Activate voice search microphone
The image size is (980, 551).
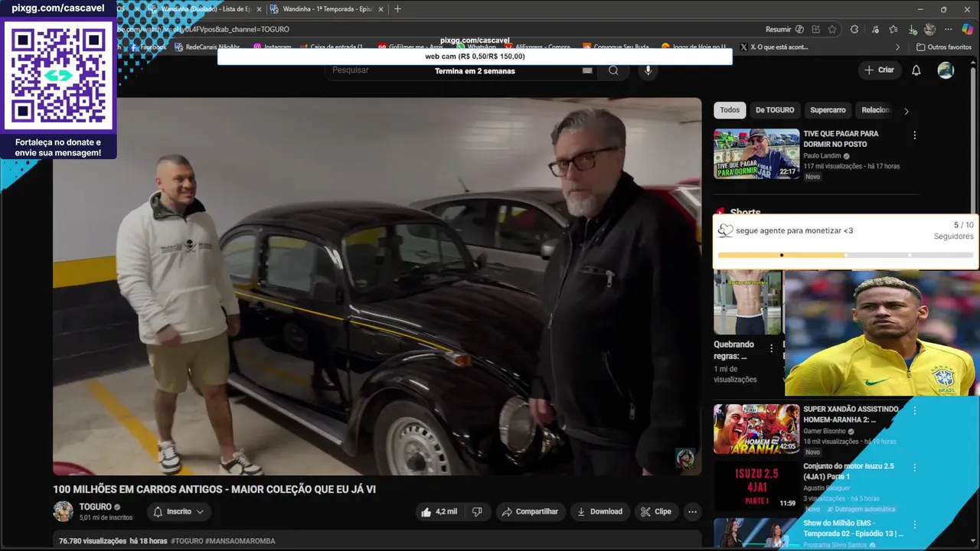pos(648,70)
